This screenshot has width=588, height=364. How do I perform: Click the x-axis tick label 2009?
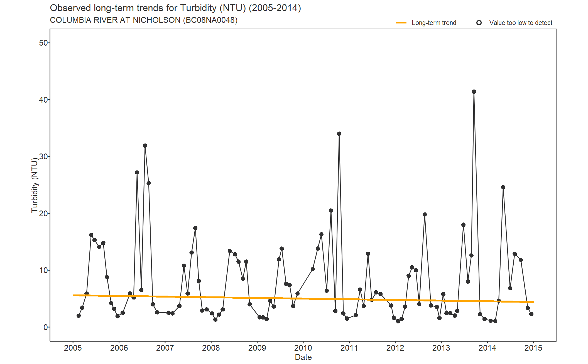[257, 348]
